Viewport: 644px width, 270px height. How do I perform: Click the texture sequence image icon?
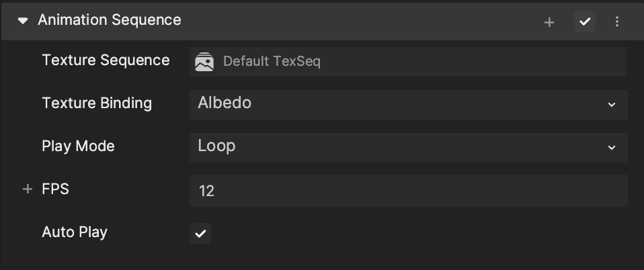pyautogui.click(x=204, y=62)
